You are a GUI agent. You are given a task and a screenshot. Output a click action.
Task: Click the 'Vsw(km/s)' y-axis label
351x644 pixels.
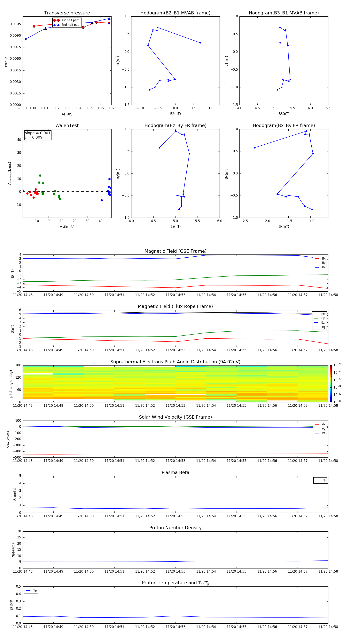click(x=8, y=439)
